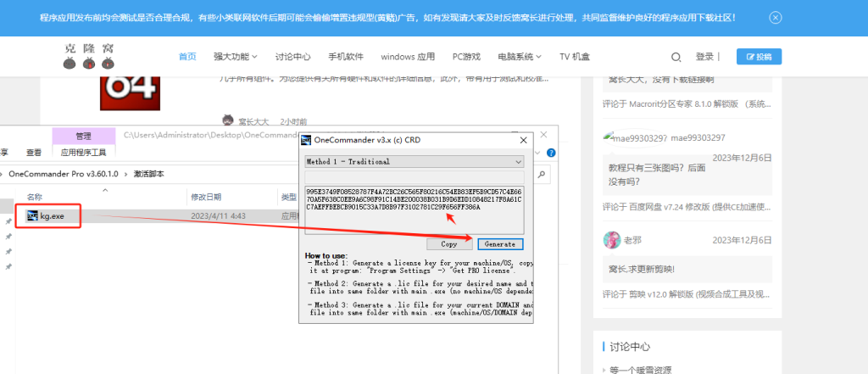
Task: Open the 应用程序工具 ribbon tab
Action: coord(84,153)
